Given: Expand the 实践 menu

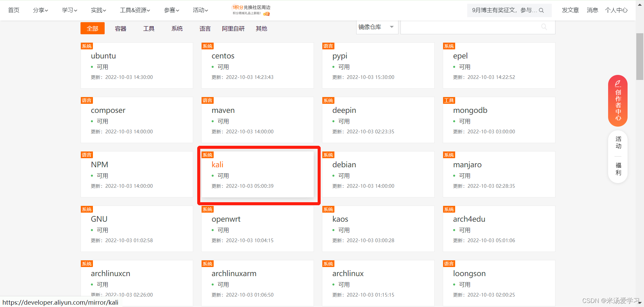Looking at the screenshot, I should pyautogui.click(x=98, y=10).
